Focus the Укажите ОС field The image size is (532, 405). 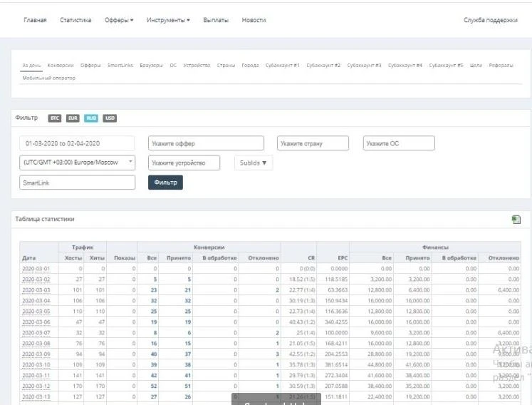tap(399, 143)
